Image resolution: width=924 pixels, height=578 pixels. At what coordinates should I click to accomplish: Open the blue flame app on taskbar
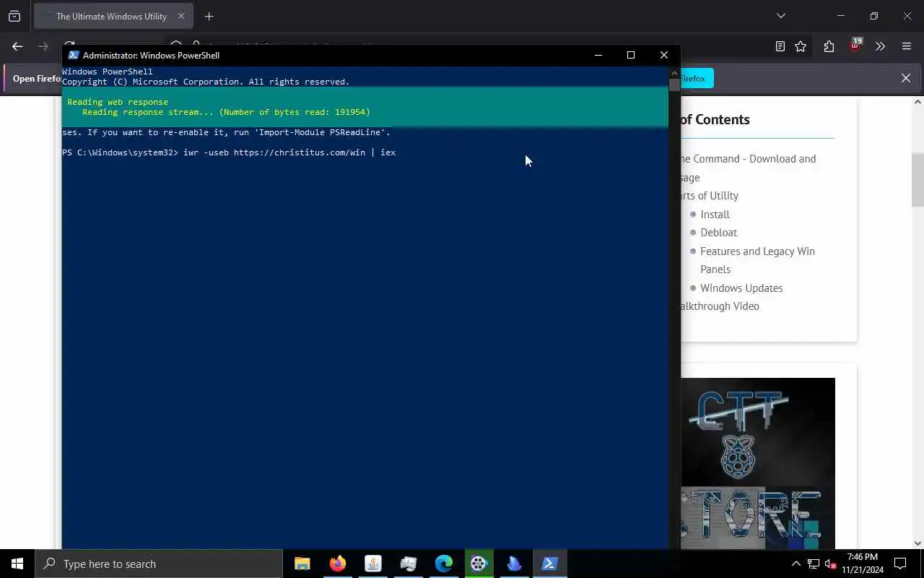[515, 564]
